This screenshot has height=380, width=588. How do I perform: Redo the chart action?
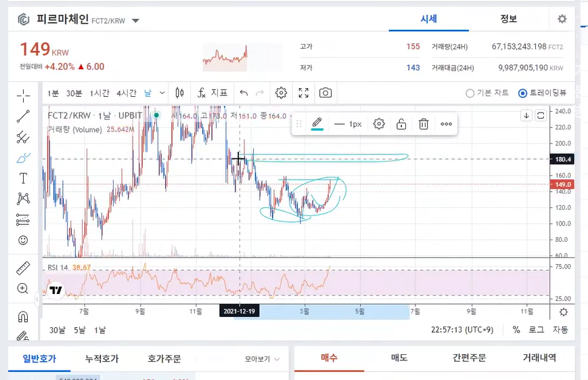tap(260, 93)
